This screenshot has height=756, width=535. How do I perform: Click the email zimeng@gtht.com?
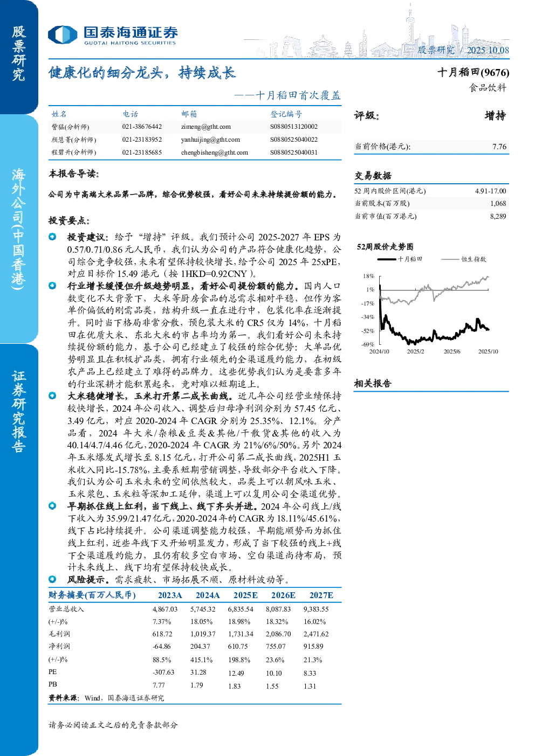click(206, 127)
